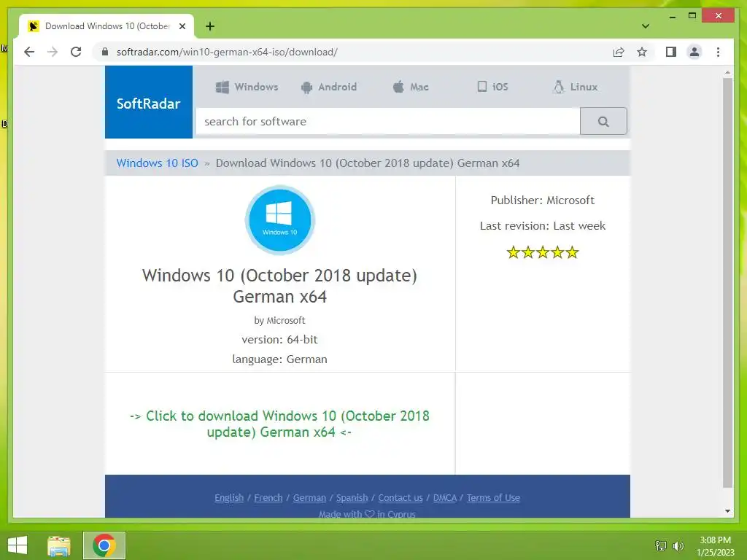
Task: Switch site language to German
Action: tap(309, 497)
